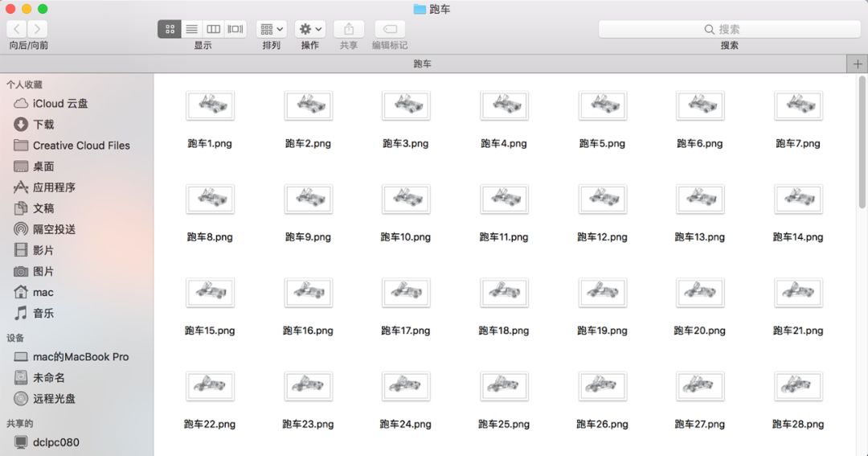The width and height of the screenshot is (868, 456).
Task: Select the 跑车4.png thumbnail
Action: tap(504, 105)
